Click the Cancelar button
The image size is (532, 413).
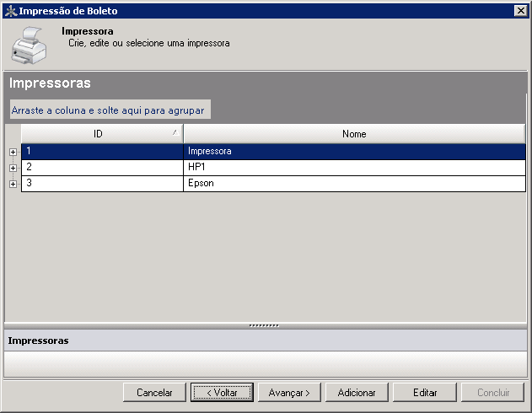[x=154, y=392]
